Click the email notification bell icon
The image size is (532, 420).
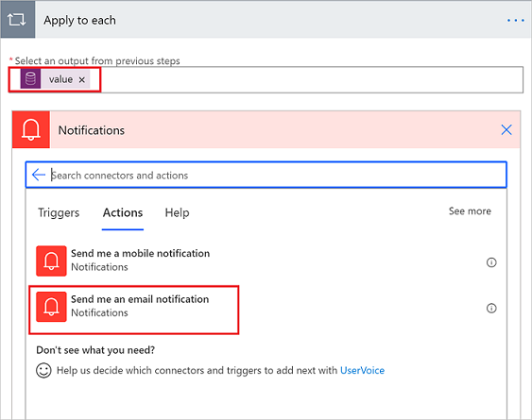tap(51, 307)
